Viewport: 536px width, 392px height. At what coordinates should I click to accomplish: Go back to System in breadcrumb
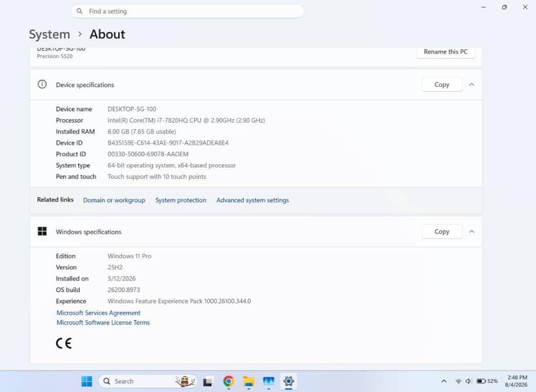pos(49,34)
